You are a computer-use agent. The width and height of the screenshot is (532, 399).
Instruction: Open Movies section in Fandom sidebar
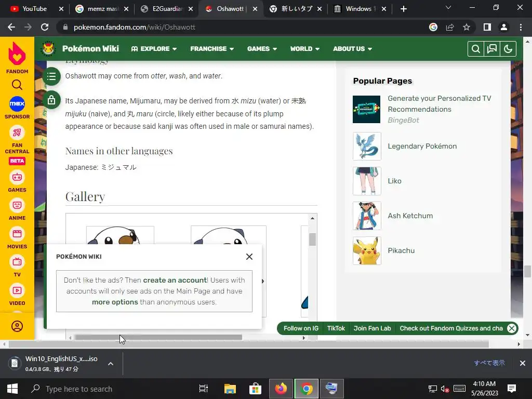17,238
